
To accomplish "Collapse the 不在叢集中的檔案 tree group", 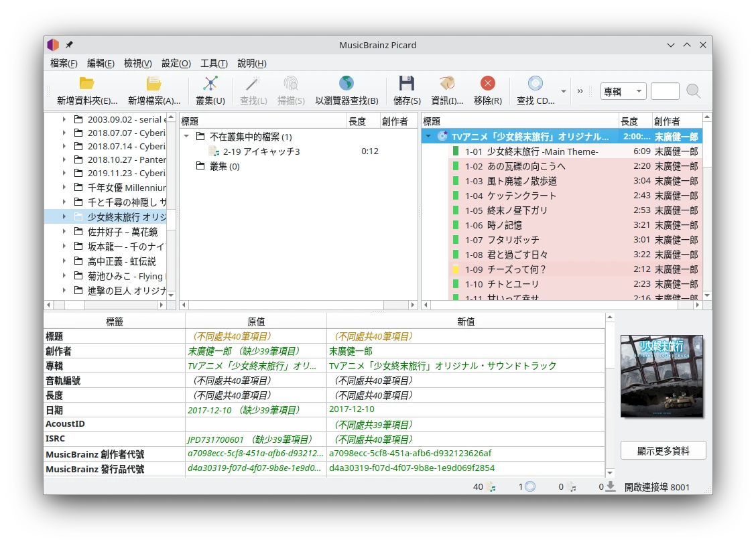I will click(187, 137).
